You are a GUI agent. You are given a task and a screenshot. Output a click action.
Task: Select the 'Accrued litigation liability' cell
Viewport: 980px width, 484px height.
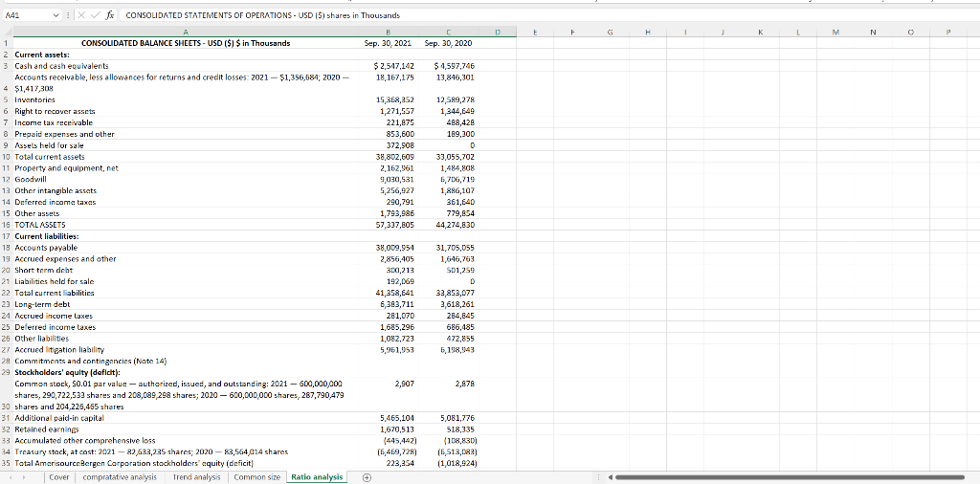tap(185, 350)
